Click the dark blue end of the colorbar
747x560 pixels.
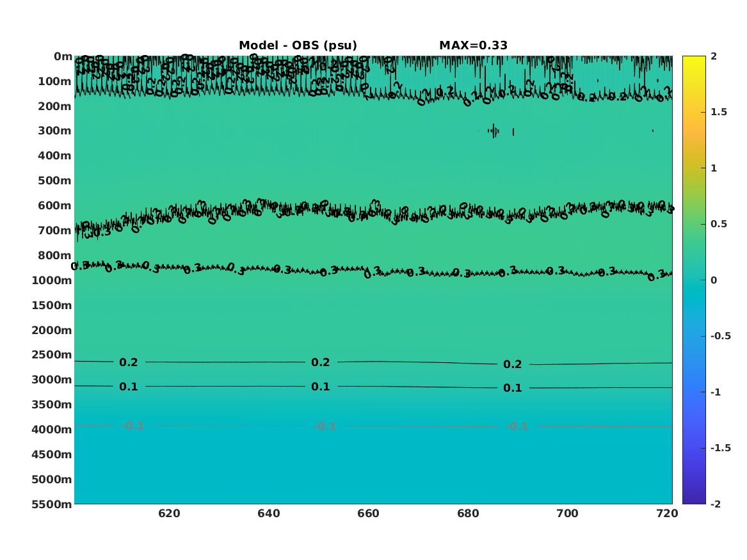tap(694, 500)
